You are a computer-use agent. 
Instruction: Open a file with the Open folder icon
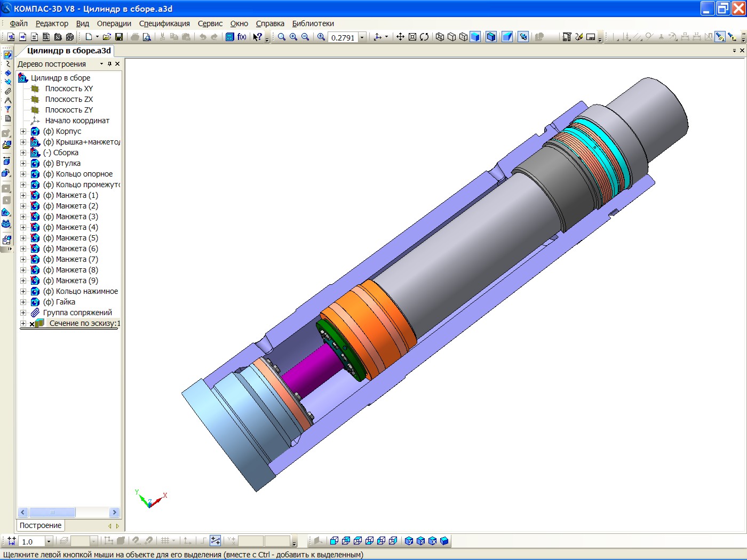107,37
